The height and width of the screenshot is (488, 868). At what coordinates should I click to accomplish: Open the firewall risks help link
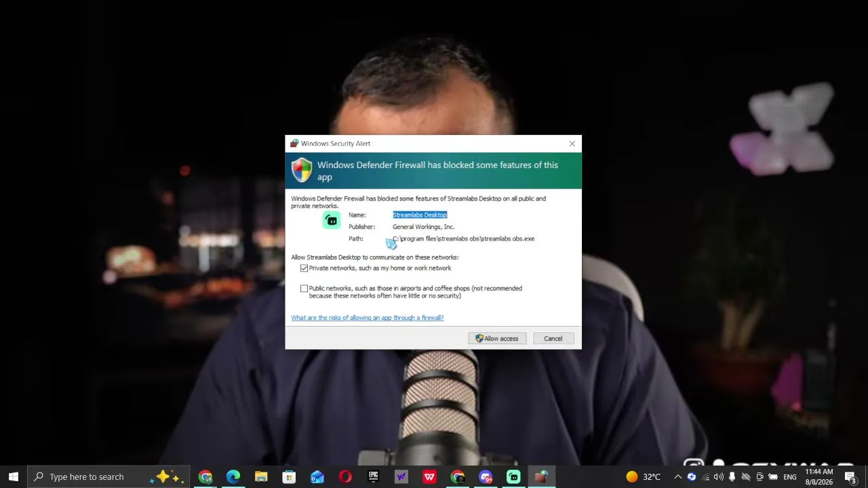(368, 318)
